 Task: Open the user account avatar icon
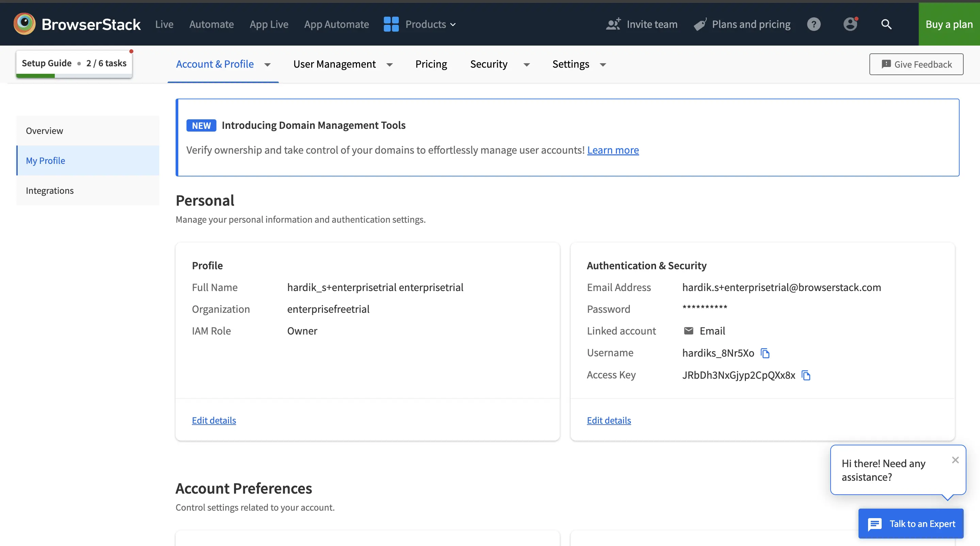[850, 24]
